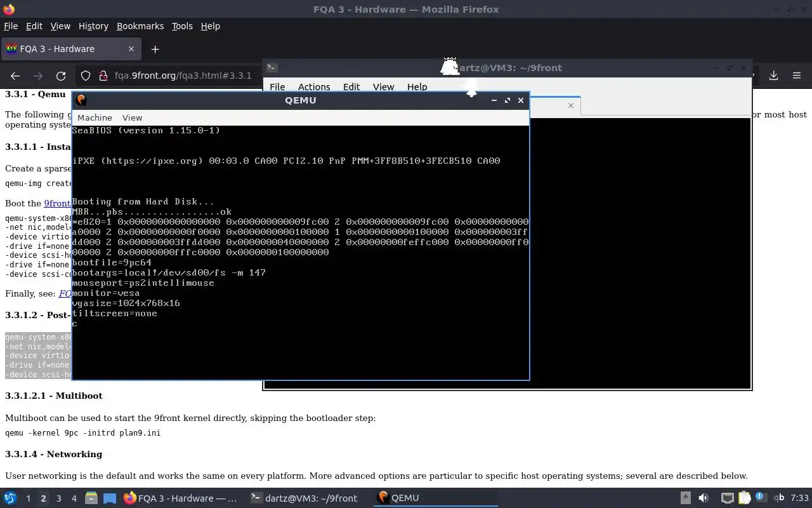812x508 pixels.
Task: Open removable media tray icon
Action: [685, 498]
